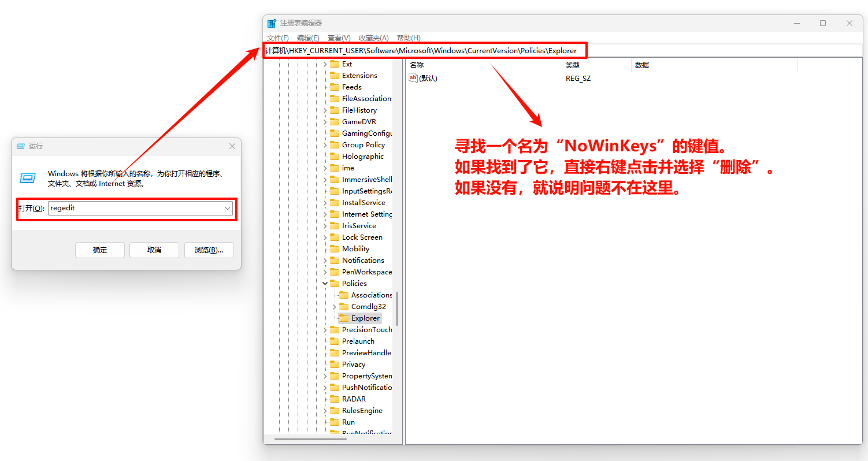Select the GameDVR folder icon

tap(336, 121)
